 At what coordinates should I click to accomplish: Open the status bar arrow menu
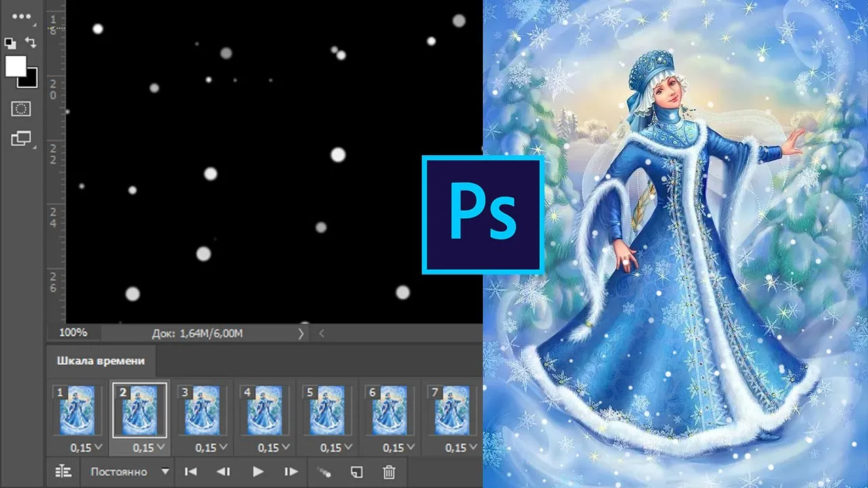301,333
